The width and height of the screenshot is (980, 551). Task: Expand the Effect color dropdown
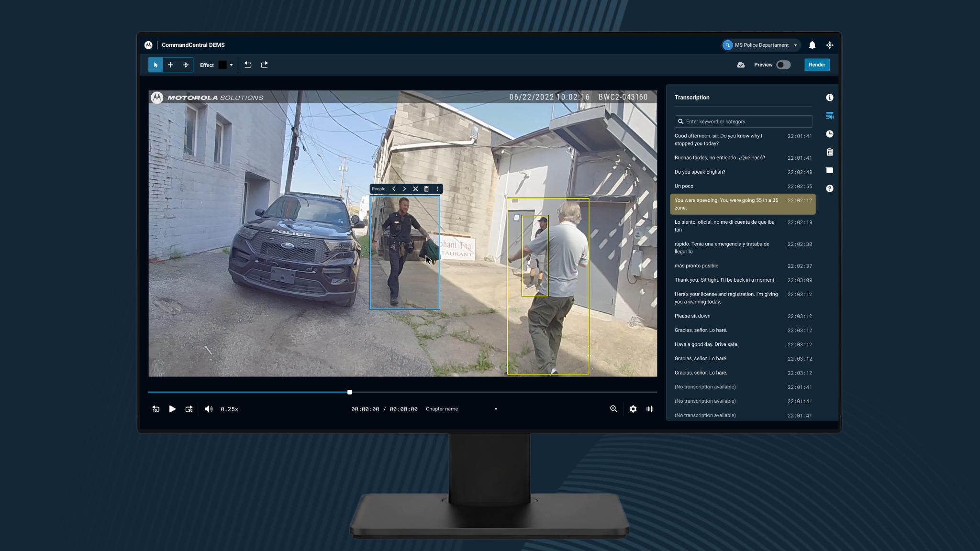(231, 65)
